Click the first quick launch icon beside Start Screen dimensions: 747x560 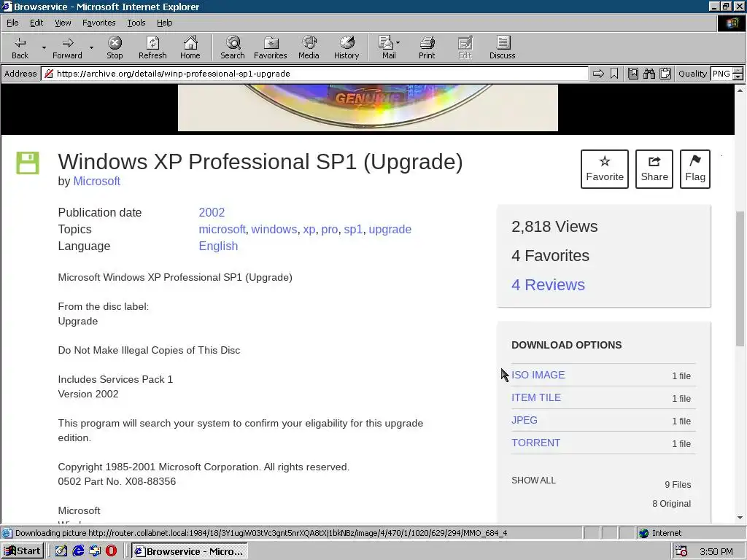(61, 551)
